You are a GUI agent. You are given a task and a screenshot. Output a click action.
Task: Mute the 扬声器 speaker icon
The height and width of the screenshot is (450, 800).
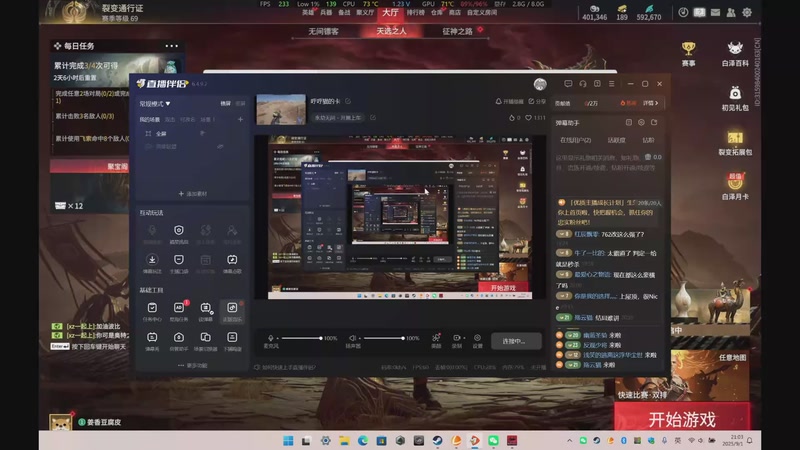352,338
